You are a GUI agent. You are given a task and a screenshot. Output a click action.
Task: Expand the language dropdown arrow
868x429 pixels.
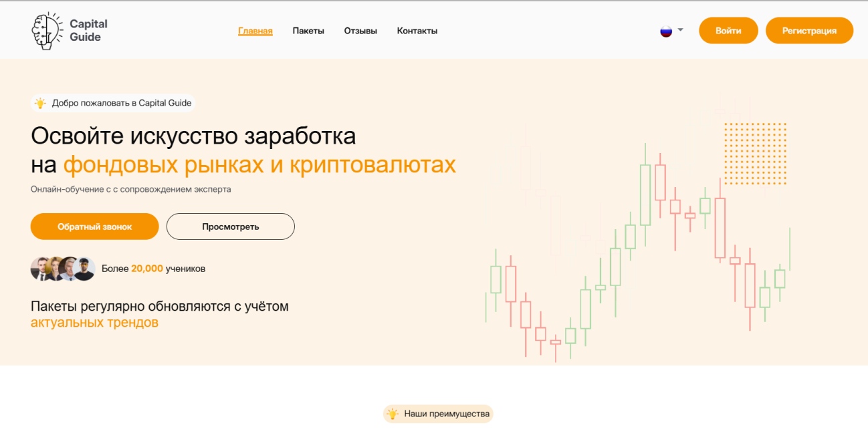(680, 30)
